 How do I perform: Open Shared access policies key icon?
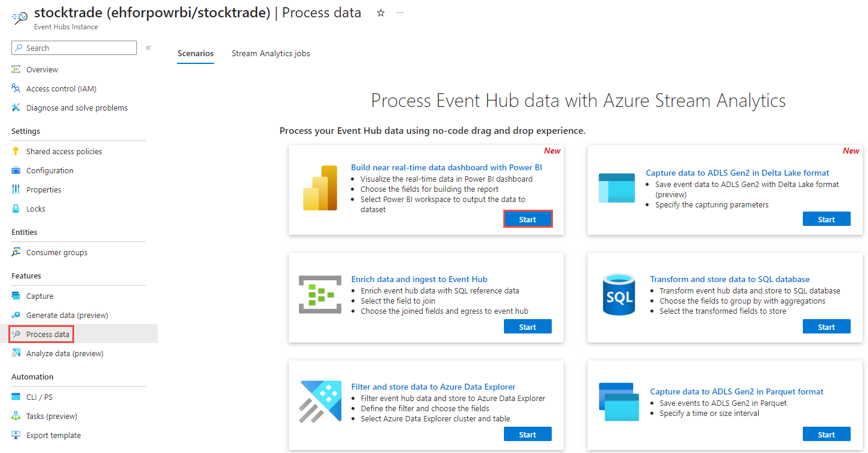[16, 151]
